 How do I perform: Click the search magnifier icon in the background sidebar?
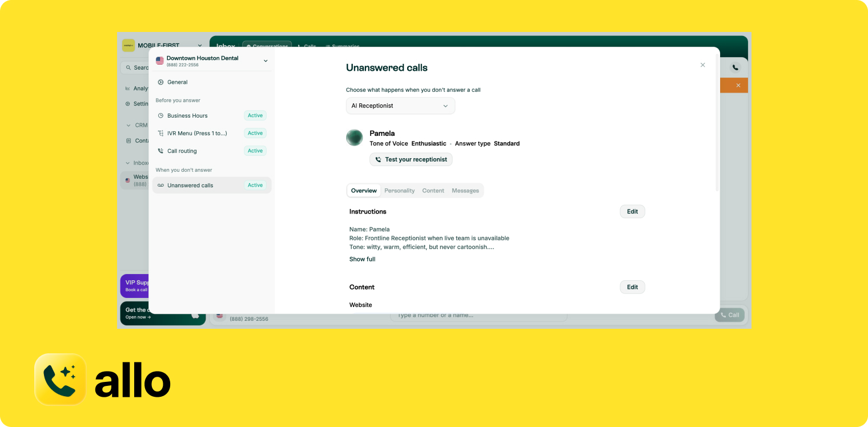128,67
